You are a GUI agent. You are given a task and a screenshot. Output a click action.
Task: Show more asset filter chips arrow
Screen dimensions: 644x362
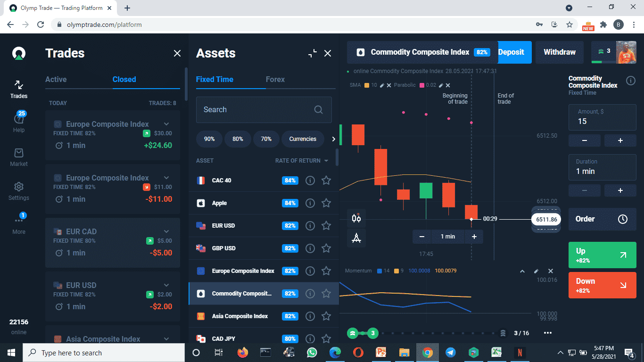coord(333,139)
